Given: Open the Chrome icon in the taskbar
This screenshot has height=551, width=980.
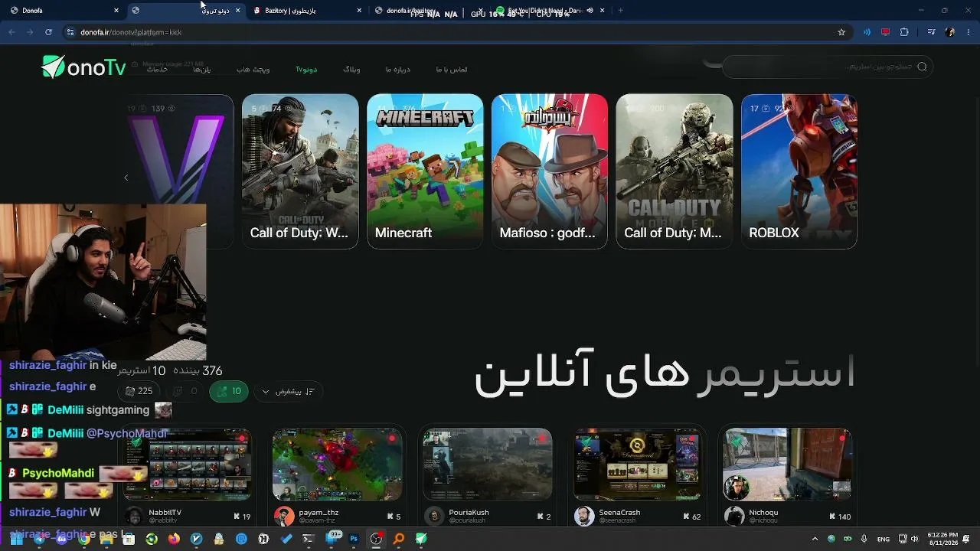Looking at the screenshot, I should tap(84, 539).
